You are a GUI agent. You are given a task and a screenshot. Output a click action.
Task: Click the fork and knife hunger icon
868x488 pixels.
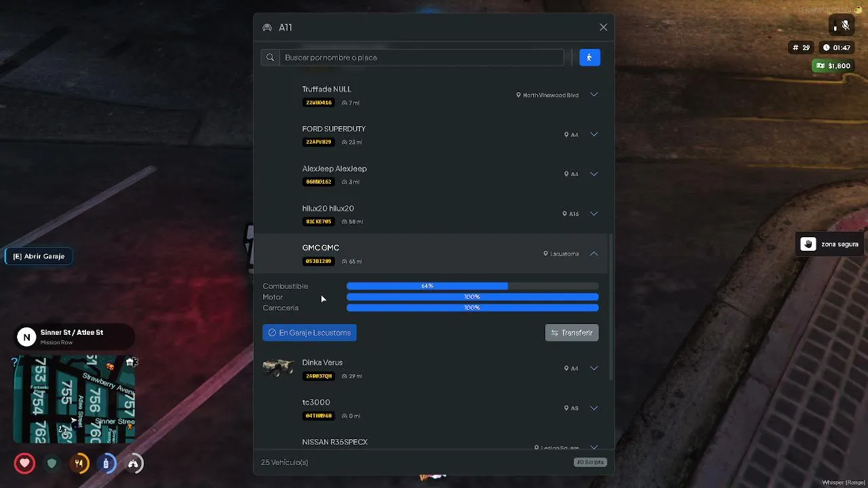[79, 464]
